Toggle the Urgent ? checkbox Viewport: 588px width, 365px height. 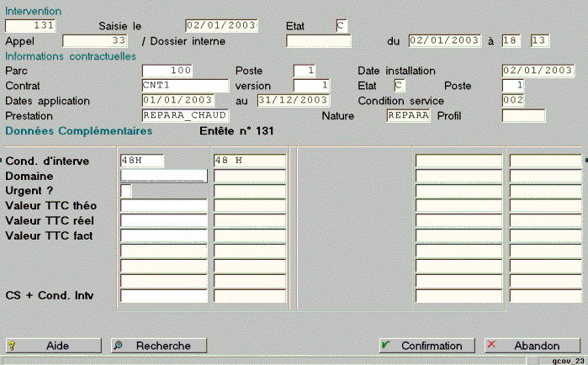coord(126,191)
